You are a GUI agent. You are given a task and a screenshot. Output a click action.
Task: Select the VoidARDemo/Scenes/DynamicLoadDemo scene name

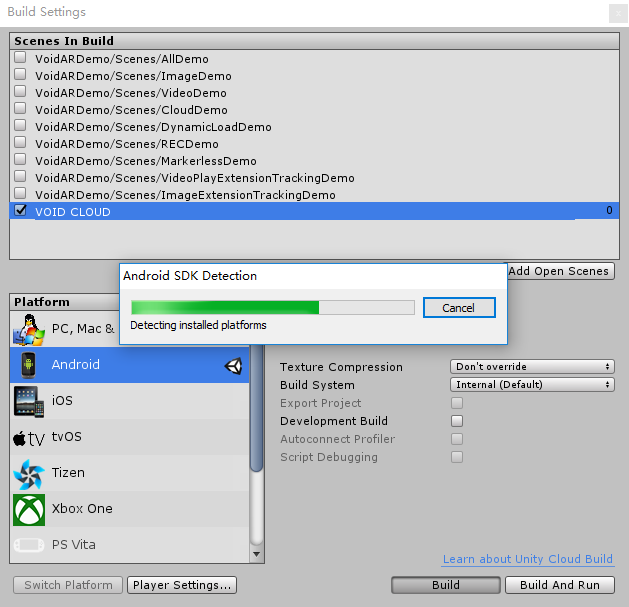153,127
